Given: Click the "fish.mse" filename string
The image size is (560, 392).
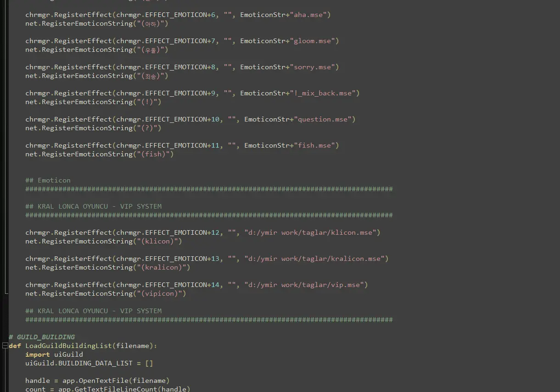Looking at the screenshot, I should (x=316, y=145).
